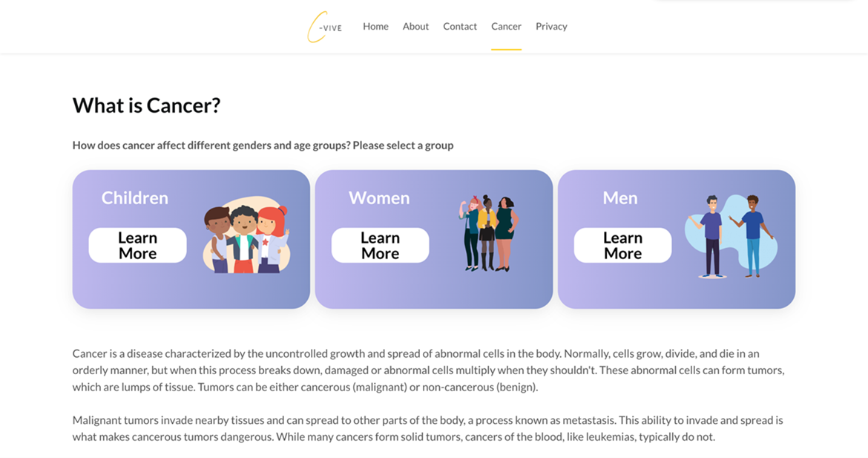Click the 'Please select a group' prompt text
This screenshot has height=458, width=868.
403,145
